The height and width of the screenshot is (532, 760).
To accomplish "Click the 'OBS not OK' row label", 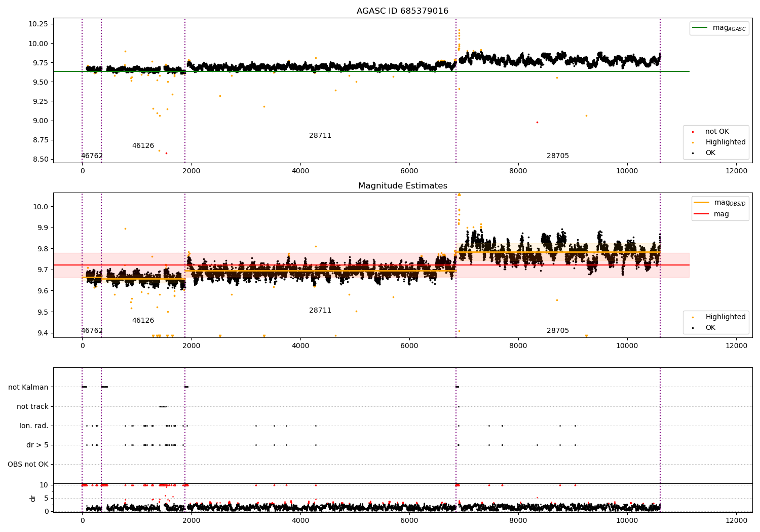I will [28, 465].
